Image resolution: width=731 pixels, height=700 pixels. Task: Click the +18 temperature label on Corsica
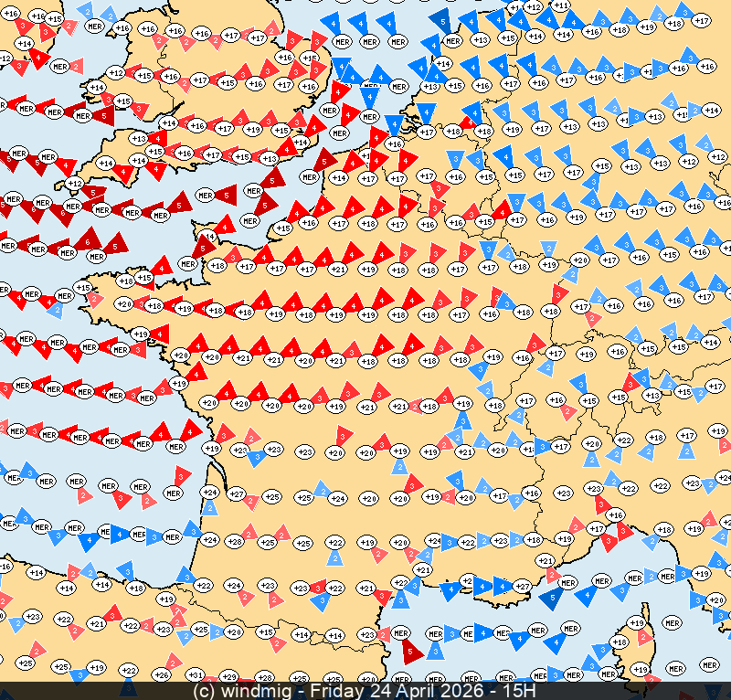click(620, 642)
